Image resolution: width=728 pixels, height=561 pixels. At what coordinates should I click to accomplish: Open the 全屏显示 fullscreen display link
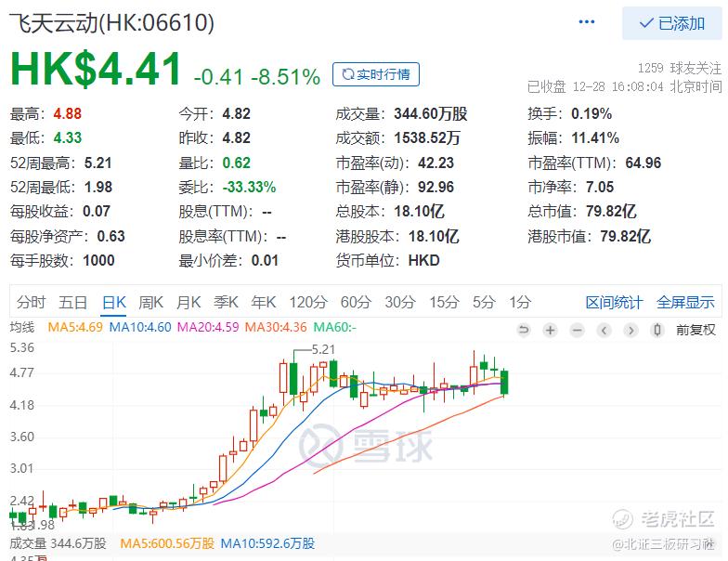coord(685,303)
